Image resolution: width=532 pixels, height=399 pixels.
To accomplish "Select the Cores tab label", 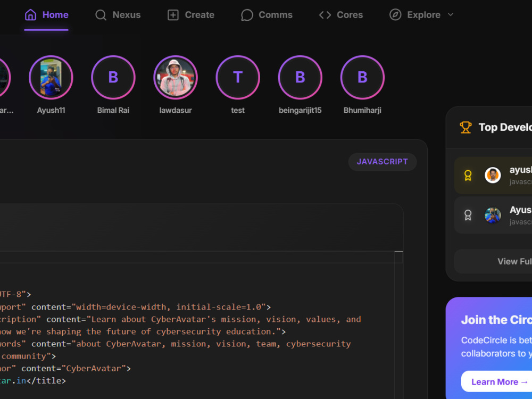I will pyautogui.click(x=350, y=15).
